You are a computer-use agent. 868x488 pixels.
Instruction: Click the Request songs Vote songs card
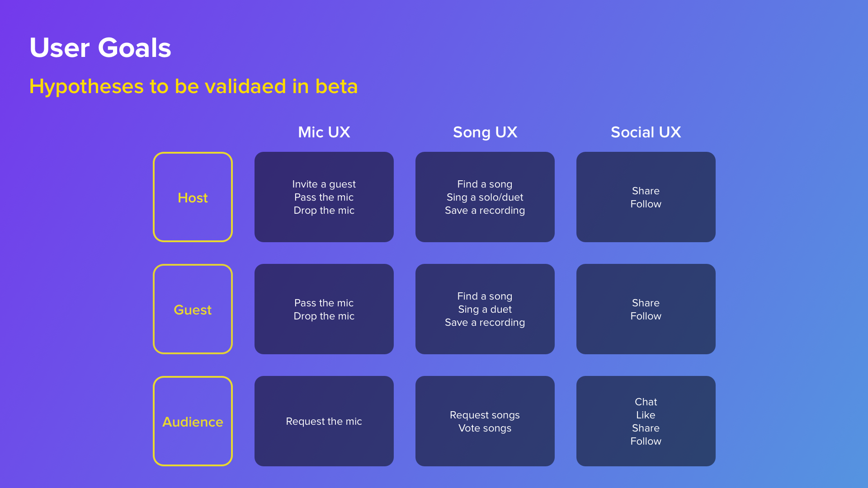(x=485, y=421)
